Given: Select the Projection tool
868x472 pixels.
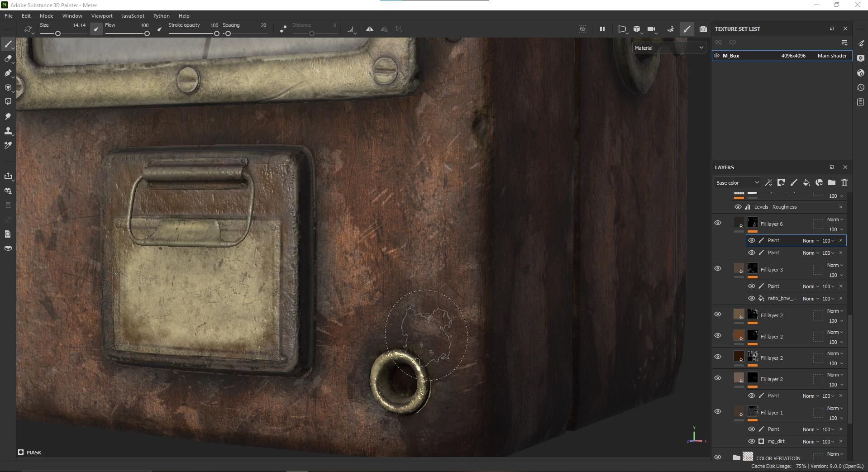Looking at the screenshot, I should tap(8, 73).
